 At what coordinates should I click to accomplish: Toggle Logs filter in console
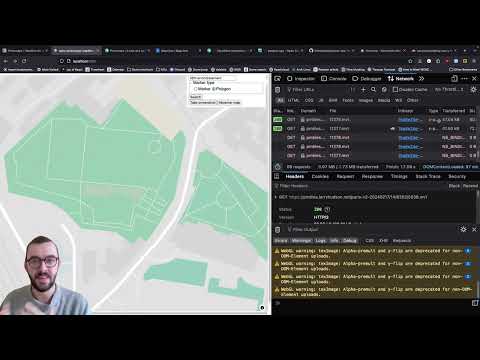(x=321, y=241)
